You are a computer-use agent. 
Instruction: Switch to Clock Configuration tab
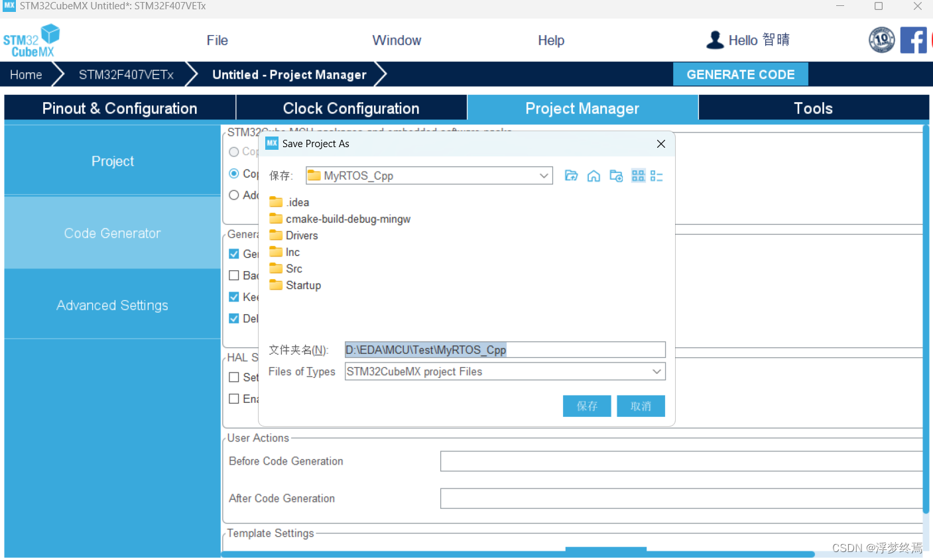click(x=351, y=108)
